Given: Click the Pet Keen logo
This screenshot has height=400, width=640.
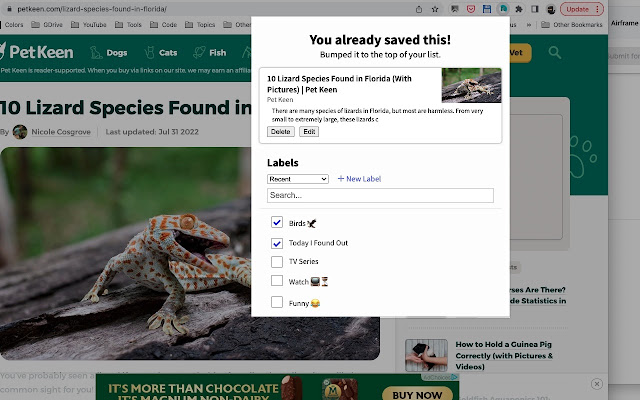Looking at the screenshot, I should [x=37, y=52].
